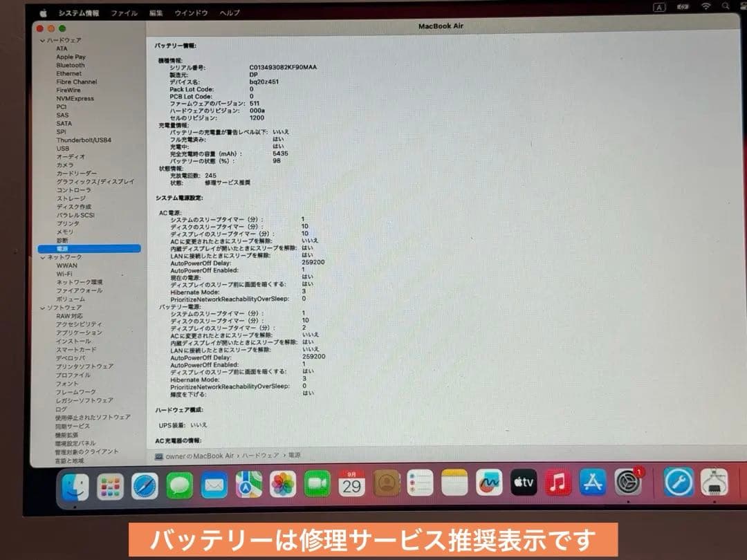Select Wi-Fi under ネットワーク
This screenshot has height=560, width=747.
[x=64, y=274]
